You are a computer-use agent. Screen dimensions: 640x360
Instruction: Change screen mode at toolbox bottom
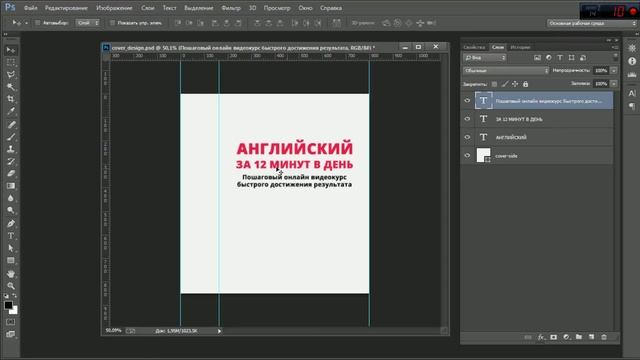(x=11, y=334)
